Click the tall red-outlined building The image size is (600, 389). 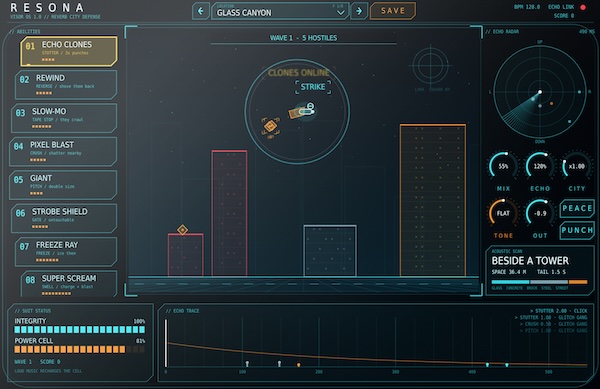click(x=229, y=213)
